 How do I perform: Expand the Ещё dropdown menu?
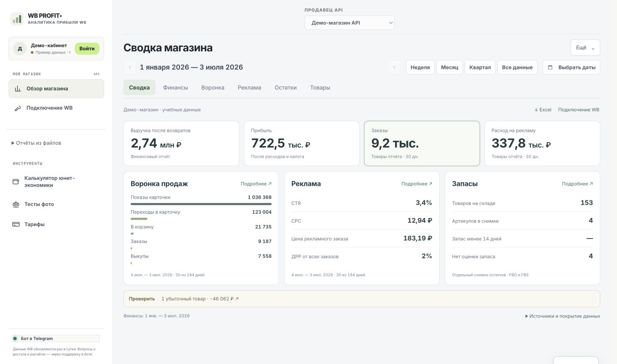pyautogui.click(x=585, y=48)
